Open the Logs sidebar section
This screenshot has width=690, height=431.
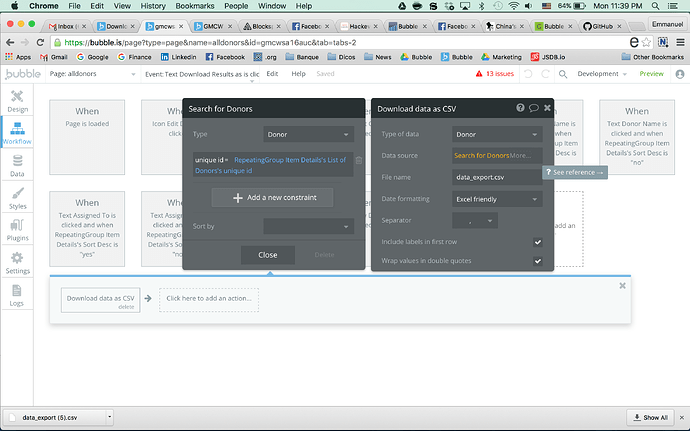click(x=17, y=295)
